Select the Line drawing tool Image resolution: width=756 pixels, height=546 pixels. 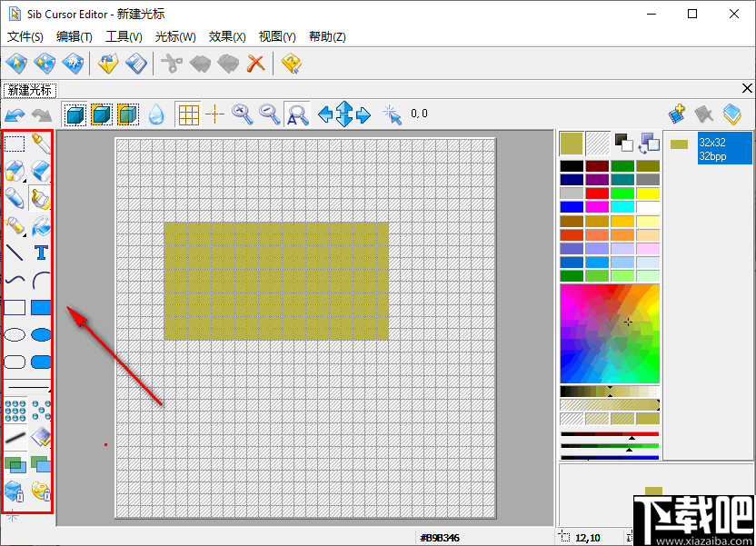[x=14, y=253]
